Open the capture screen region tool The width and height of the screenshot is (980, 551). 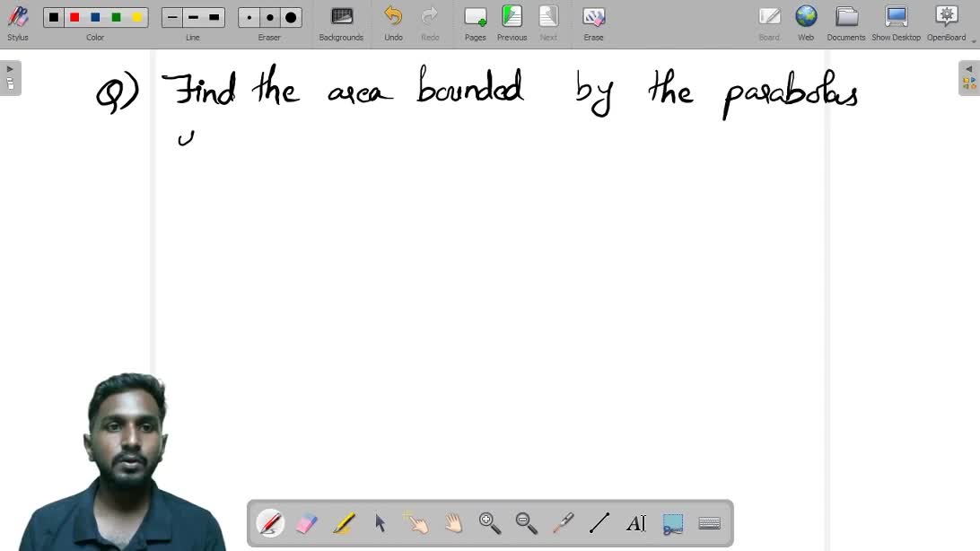point(673,523)
